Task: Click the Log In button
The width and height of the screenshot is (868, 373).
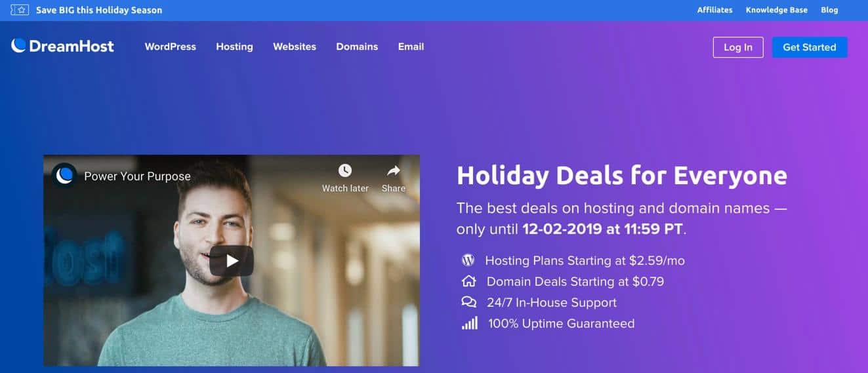Action: [x=738, y=47]
